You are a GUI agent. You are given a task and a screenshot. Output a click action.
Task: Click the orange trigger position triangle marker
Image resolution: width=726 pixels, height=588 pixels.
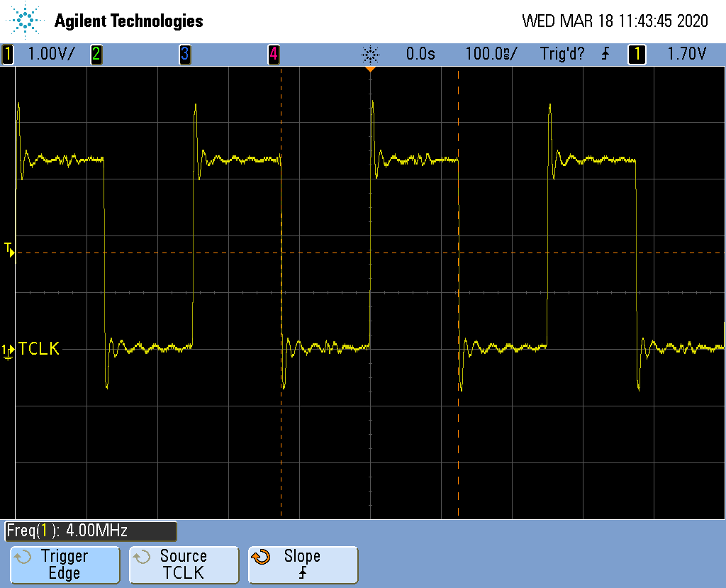click(x=370, y=70)
